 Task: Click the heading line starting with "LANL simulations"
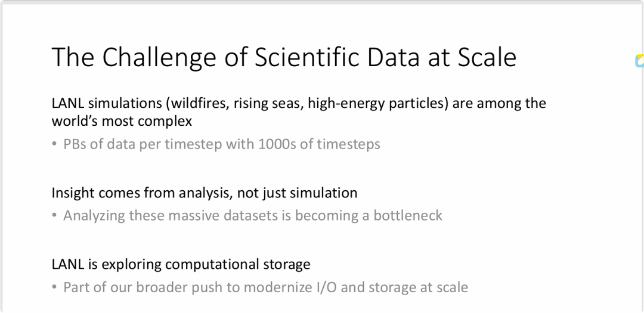pos(298,103)
